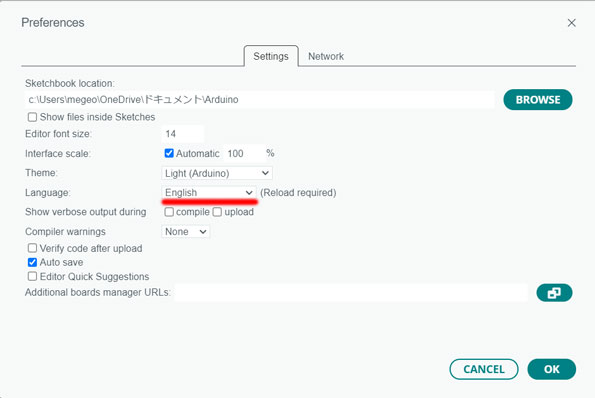The height and width of the screenshot is (398, 595).
Task: Open the additional boards manager URLs editor icon
Action: click(x=554, y=293)
